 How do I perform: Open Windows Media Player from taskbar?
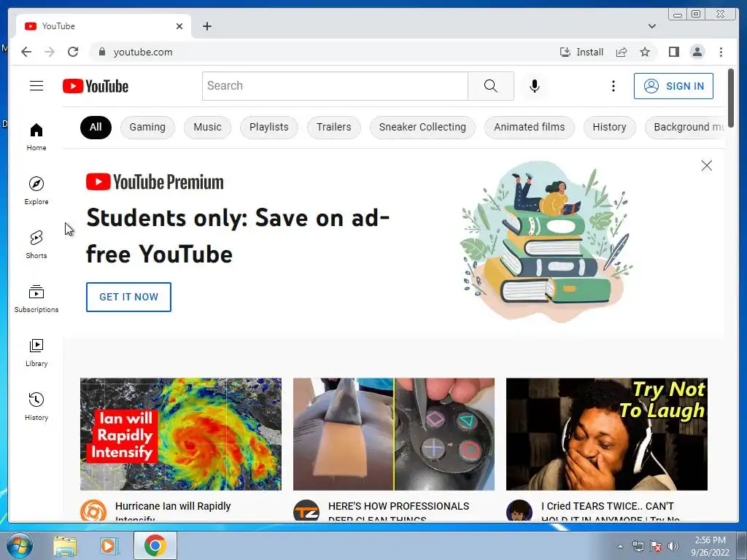coord(109,545)
